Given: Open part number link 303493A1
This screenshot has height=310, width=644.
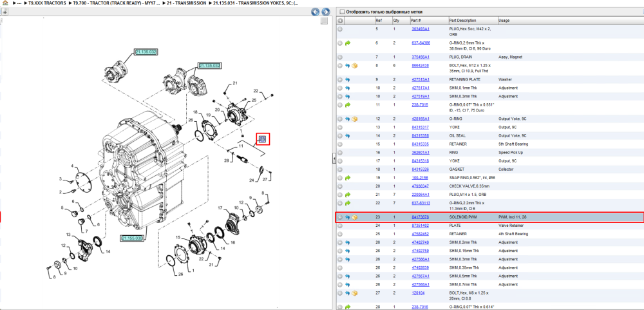Looking at the screenshot, I should [x=420, y=29].
